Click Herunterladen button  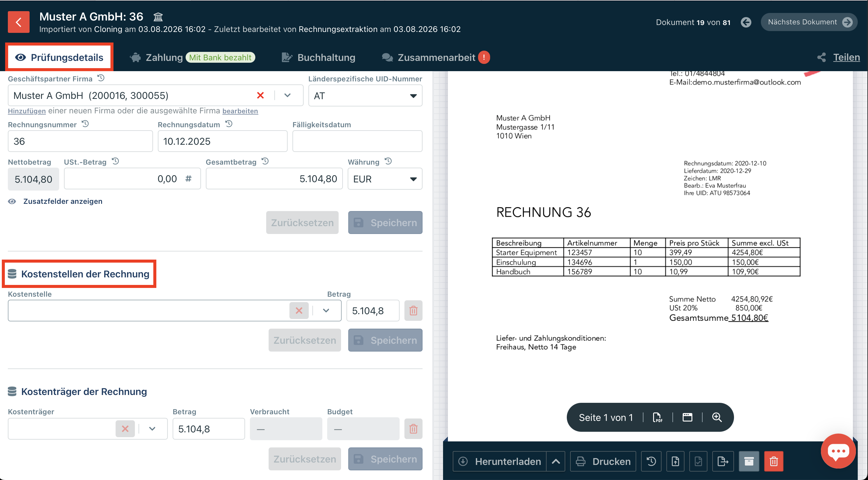500,461
